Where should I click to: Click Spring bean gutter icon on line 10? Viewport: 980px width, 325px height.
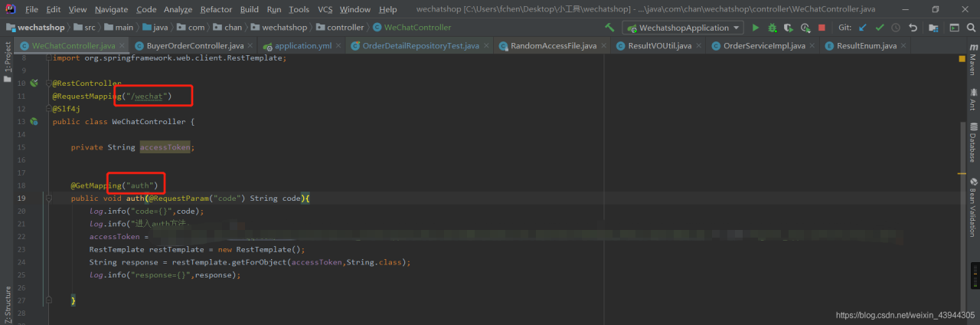click(x=34, y=83)
